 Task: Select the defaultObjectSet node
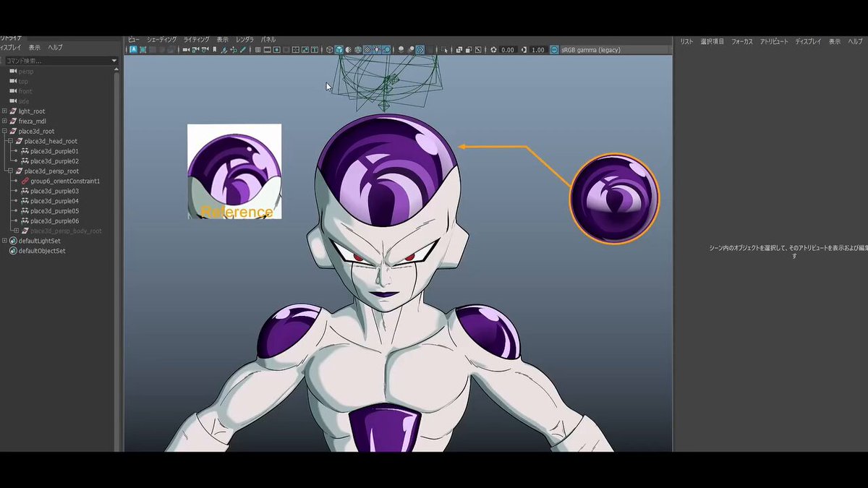coord(42,251)
